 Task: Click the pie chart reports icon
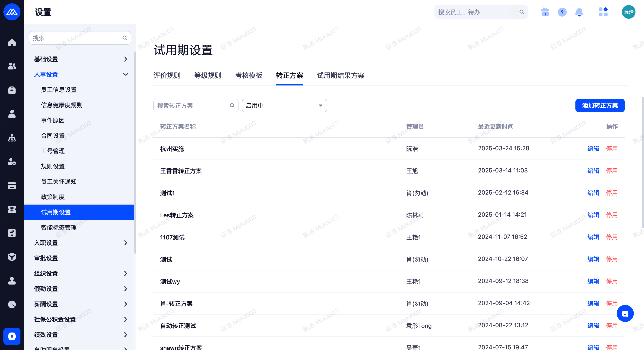[x=12, y=304]
